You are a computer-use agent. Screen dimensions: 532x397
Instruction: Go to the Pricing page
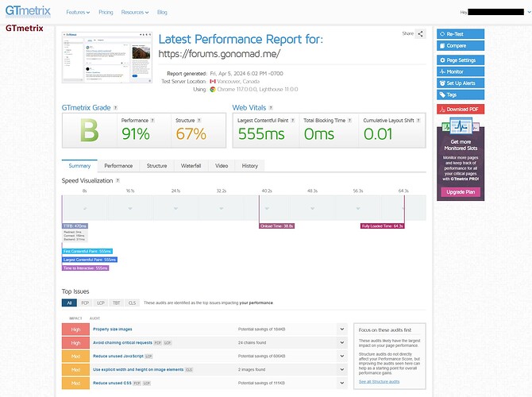click(x=106, y=12)
